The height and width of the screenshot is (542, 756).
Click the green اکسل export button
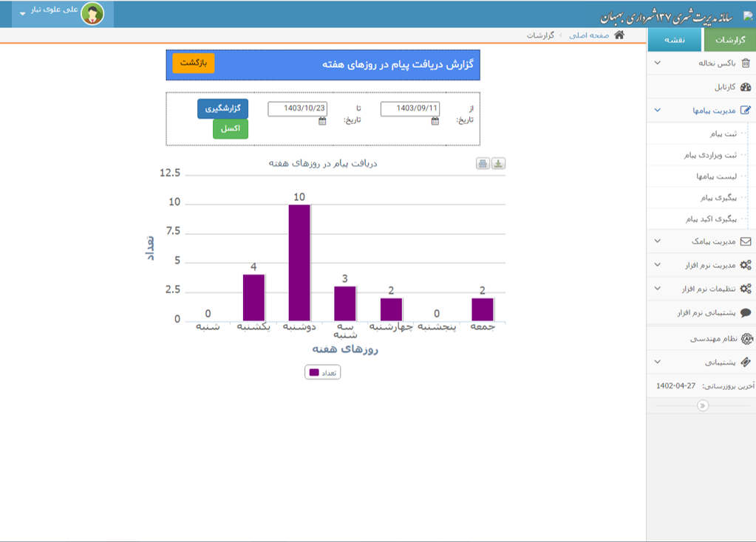(231, 128)
